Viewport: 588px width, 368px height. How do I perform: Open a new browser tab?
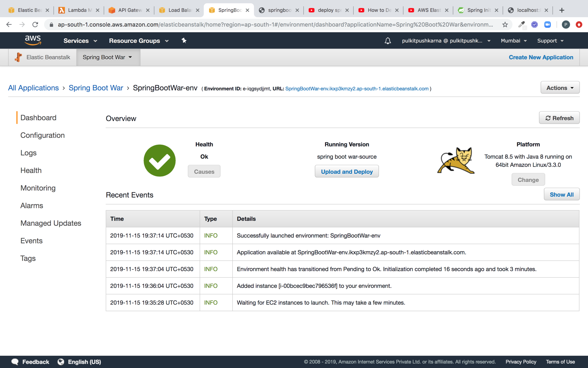(x=562, y=10)
